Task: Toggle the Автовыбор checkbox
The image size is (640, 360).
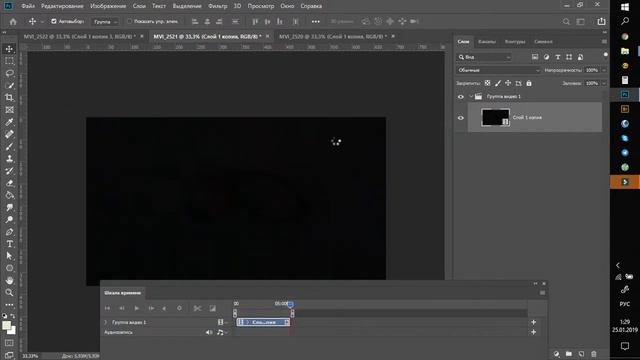Action: click(53, 21)
